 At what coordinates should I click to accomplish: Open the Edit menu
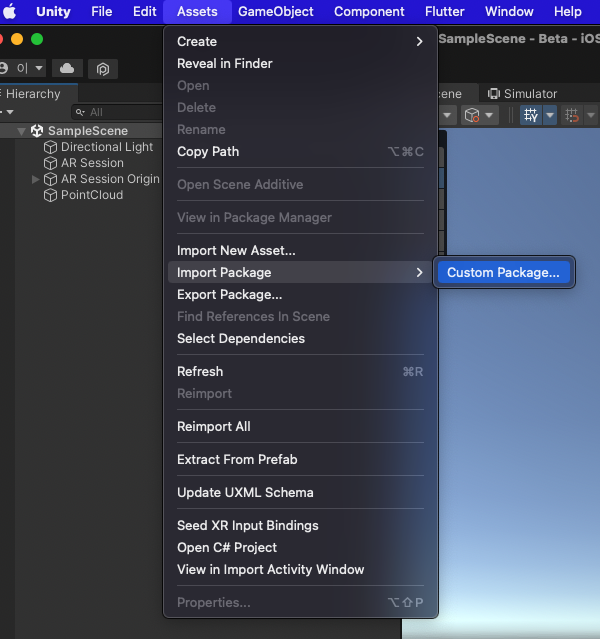(x=144, y=11)
